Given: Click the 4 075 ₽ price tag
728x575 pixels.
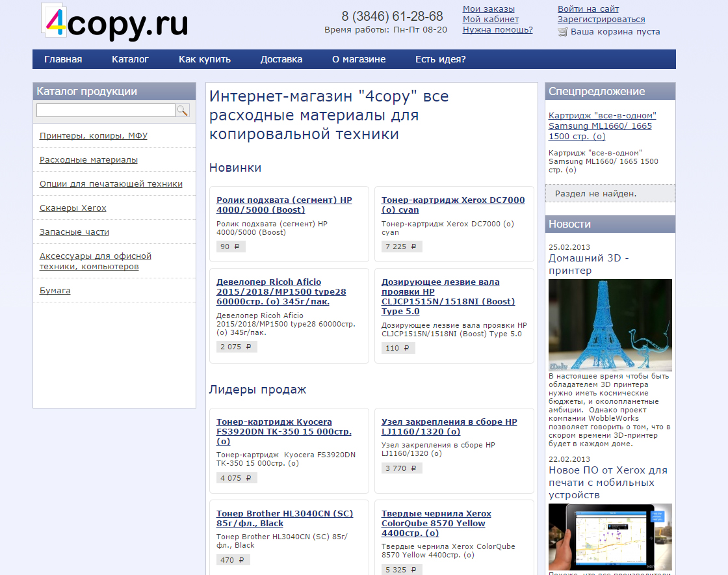Looking at the screenshot, I should coord(237,478).
